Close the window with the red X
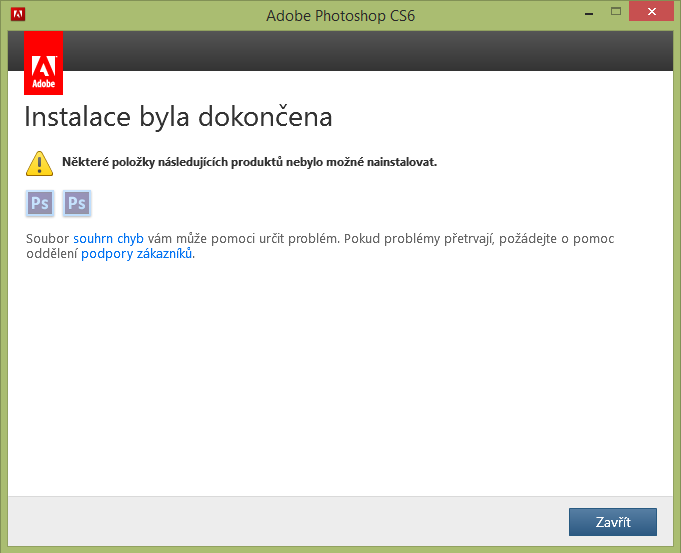 click(650, 12)
